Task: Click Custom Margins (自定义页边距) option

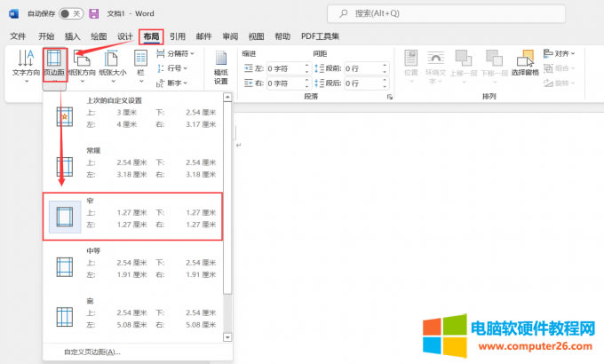Action: [x=91, y=352]
